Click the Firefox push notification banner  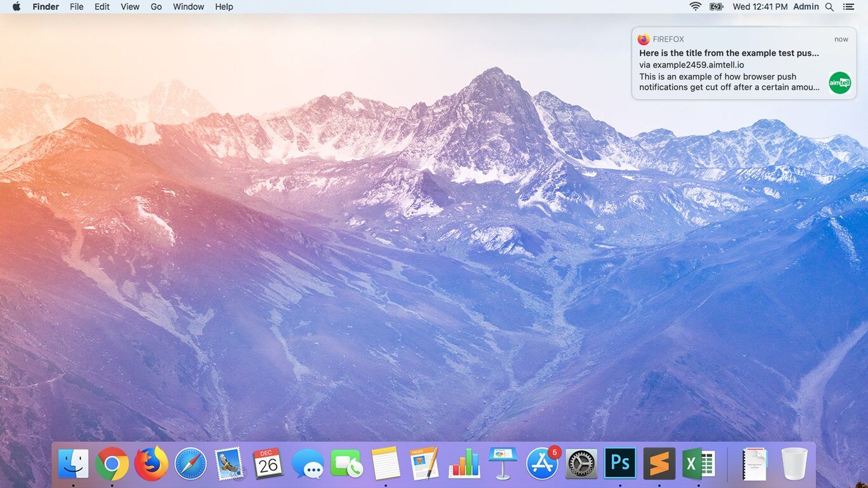click(x=731, y=64)
